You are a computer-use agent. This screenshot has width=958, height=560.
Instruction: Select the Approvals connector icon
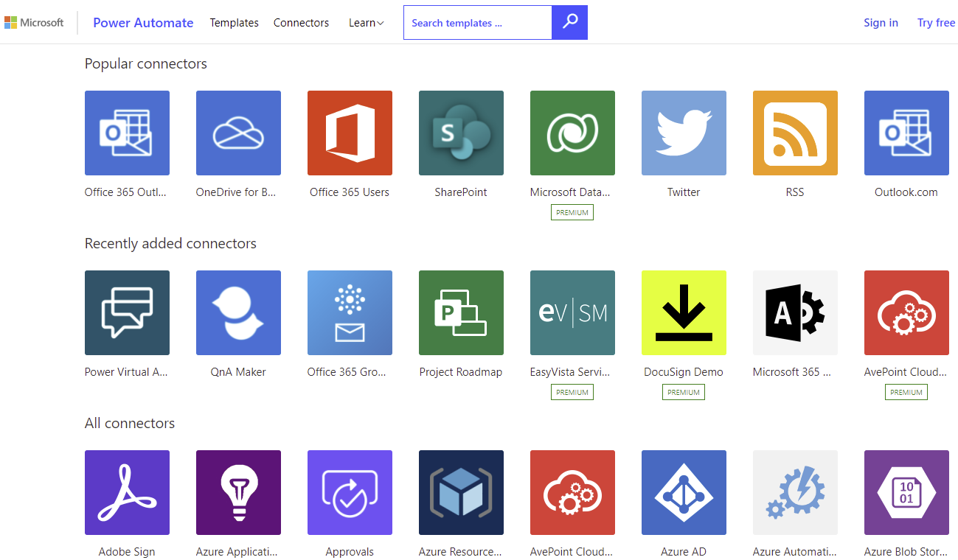[350, 493]
